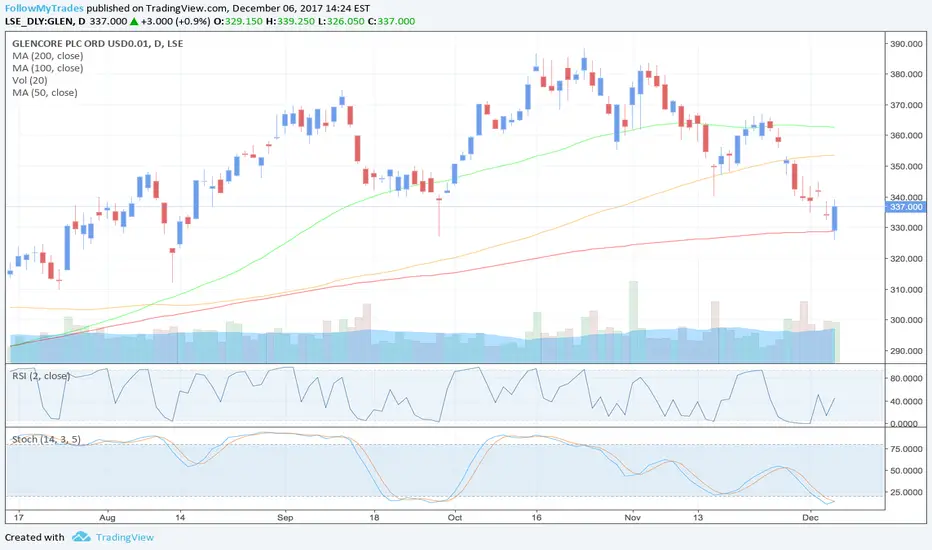Click the 320.000 price axis label
The width and height of the screenshot is (932, 550).
click(x=906, y=259)
